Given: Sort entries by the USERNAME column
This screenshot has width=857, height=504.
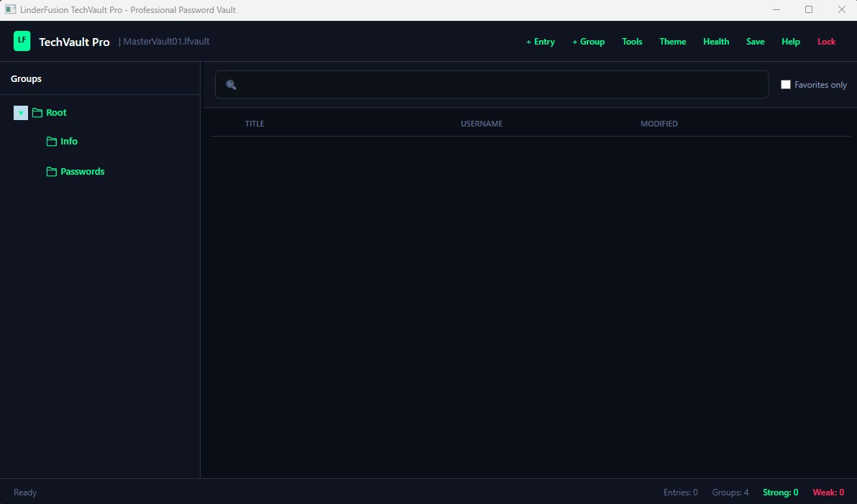Looking at the screenshot, I should pyautogui.click(x=481, y=123).
